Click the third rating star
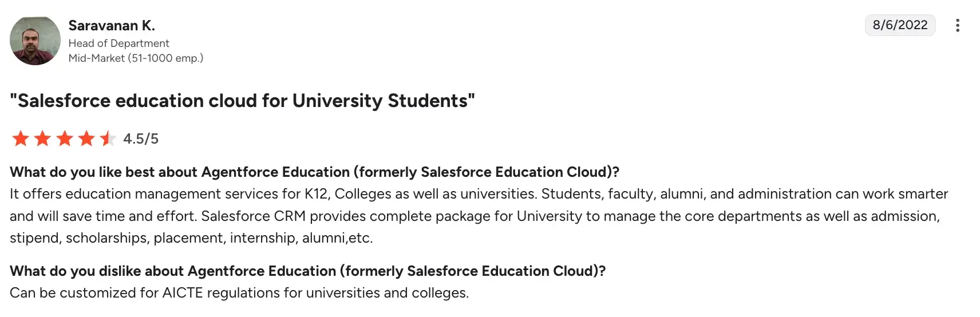The width and height of the screenshot is (980, 317). [x=65, y=138]
